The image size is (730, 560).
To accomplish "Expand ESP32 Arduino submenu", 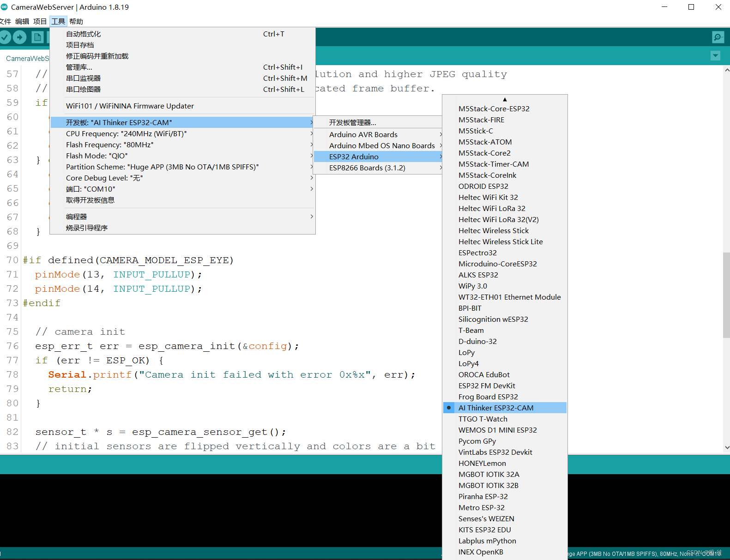I will click(378, 157).
